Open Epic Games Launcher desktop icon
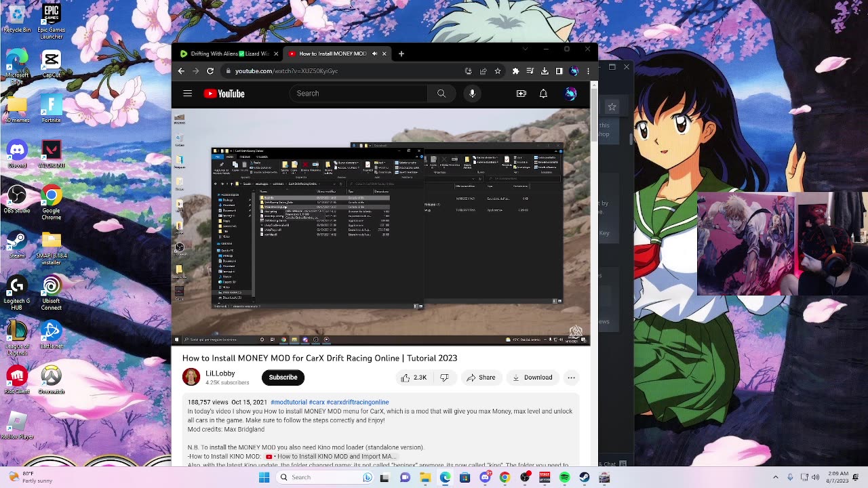 click(x=52, y=22)
